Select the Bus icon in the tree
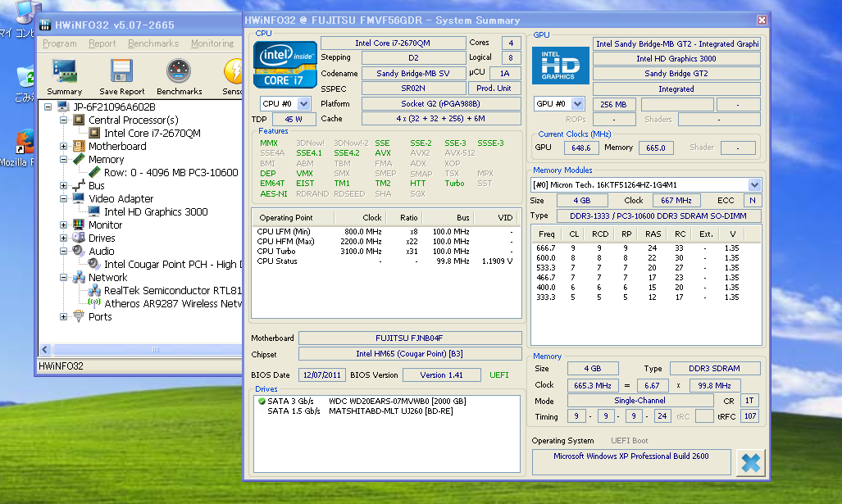 pos(79,186)
